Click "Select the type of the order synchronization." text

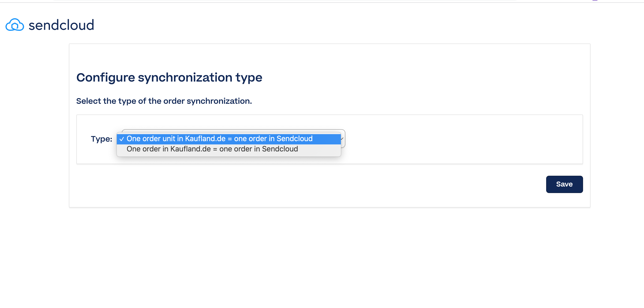[164, 101]
